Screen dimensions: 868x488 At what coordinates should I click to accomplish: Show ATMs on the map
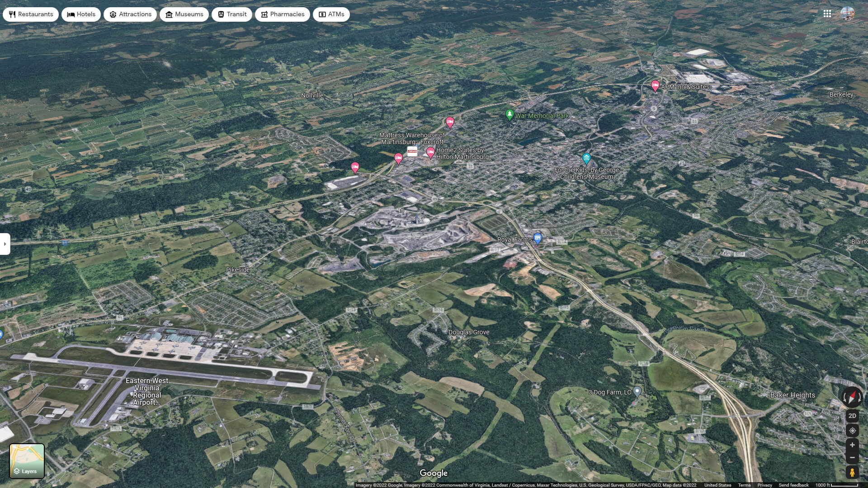[x=331, y=14]
